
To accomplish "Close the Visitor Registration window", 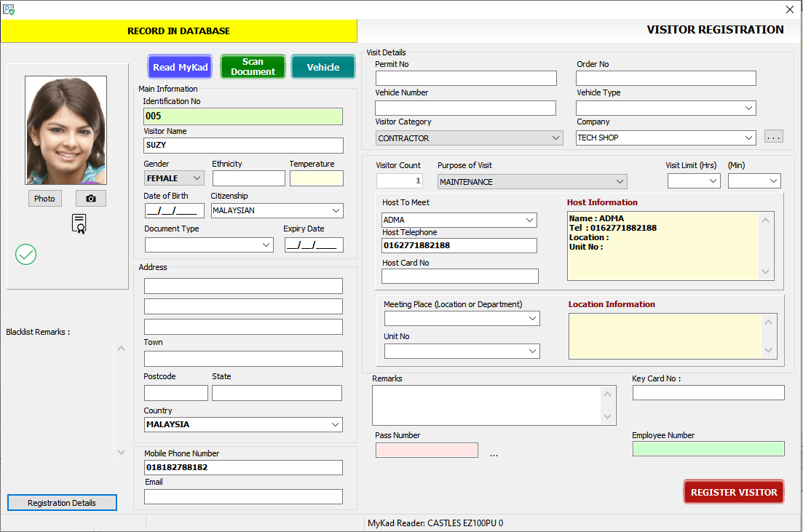I will pyautogui.click(x=789, y=9).
